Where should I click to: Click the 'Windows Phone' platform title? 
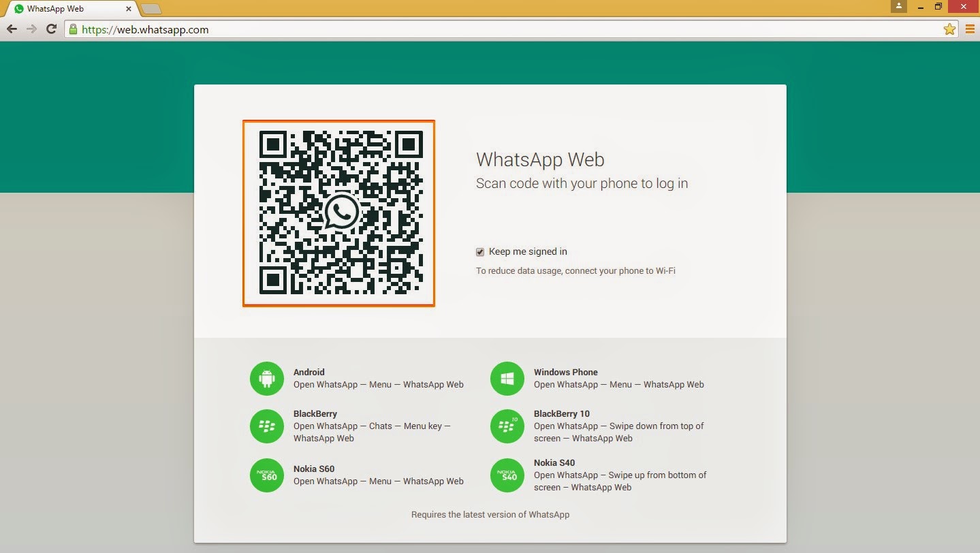(x=566, y=372)
